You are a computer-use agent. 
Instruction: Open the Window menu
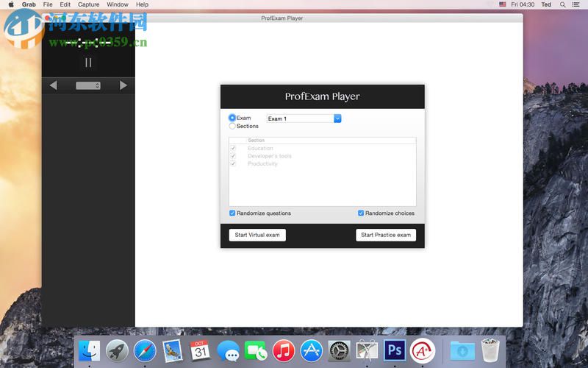click(118, 4)
